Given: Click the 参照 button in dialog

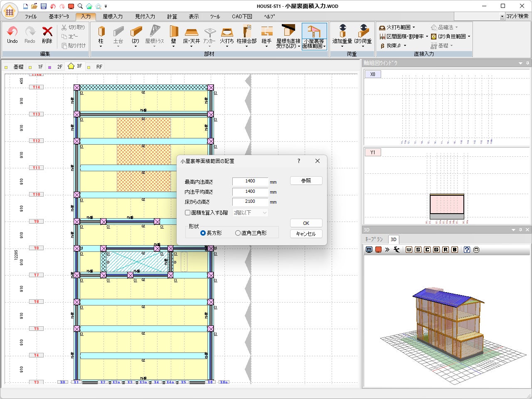Looking at the screenshot, I should [x=306, y=181].
